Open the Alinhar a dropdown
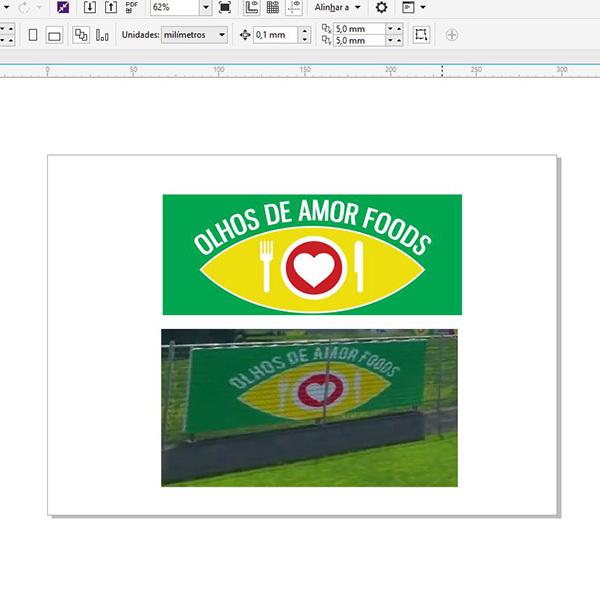The height and width of the screenshot is (607, 600). point(337,7)
